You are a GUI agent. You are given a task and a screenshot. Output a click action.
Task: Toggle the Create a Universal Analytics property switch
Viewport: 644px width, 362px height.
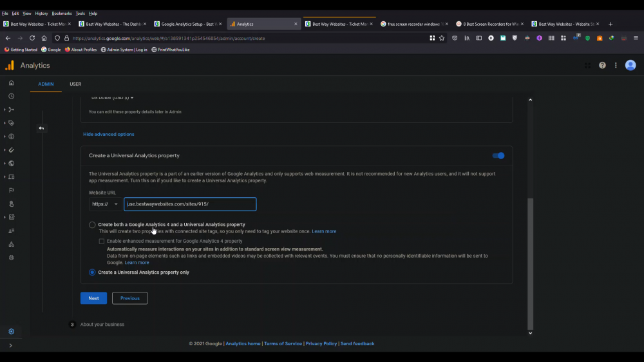coord(498,156)
